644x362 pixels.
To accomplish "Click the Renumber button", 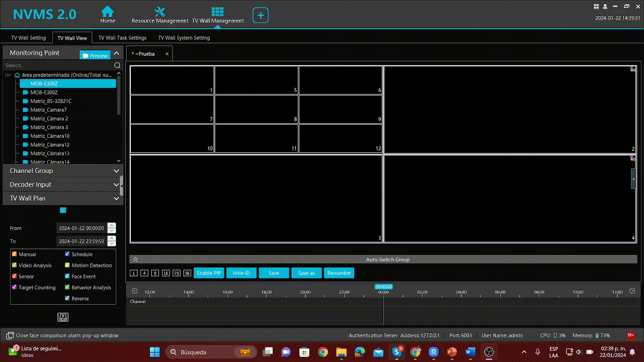I will coord(339,273).
